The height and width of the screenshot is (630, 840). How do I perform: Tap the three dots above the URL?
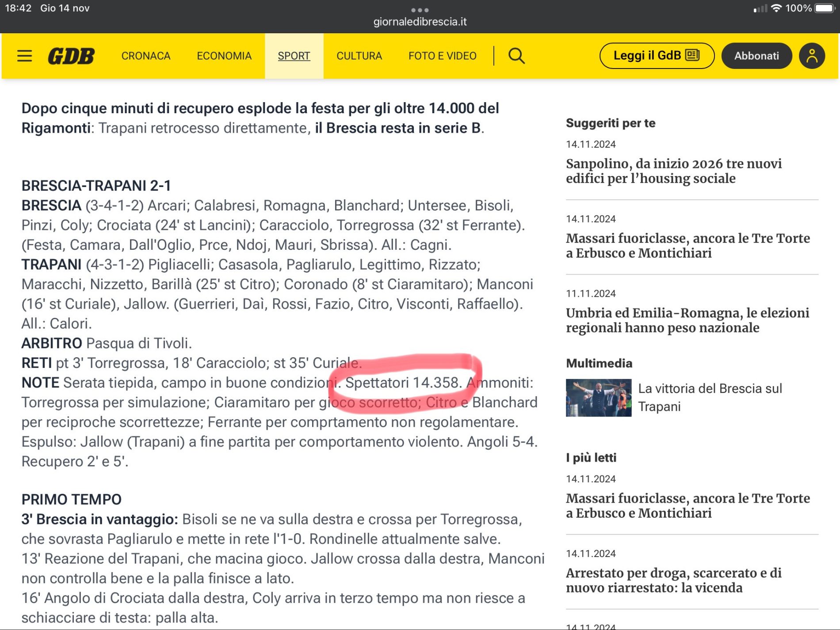click(x=420, y=10)
